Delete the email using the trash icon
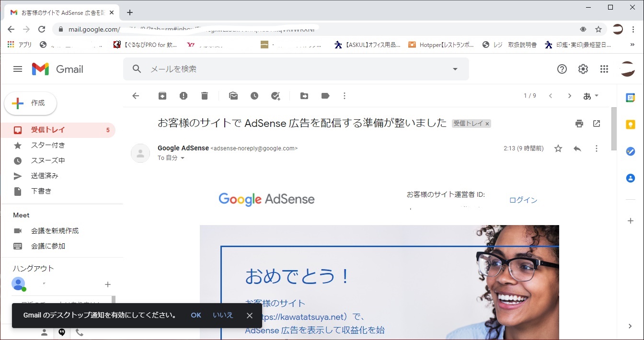Screen dimensions: 644x340 [x=205, y=96]
